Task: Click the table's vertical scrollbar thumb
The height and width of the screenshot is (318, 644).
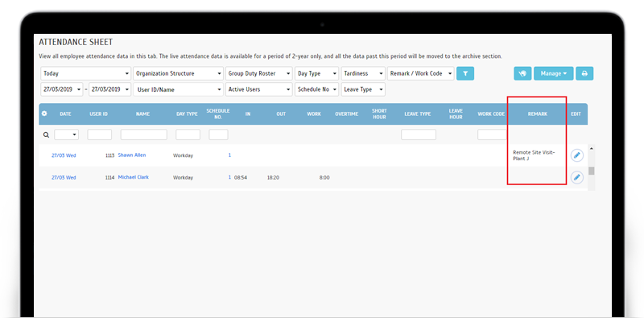Action: click(592, 171)
